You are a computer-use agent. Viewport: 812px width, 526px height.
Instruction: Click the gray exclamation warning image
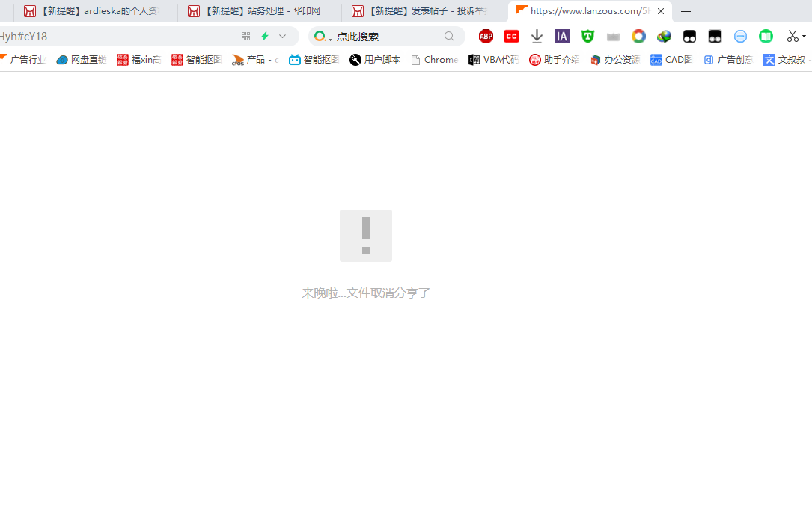tap(366, 236)
